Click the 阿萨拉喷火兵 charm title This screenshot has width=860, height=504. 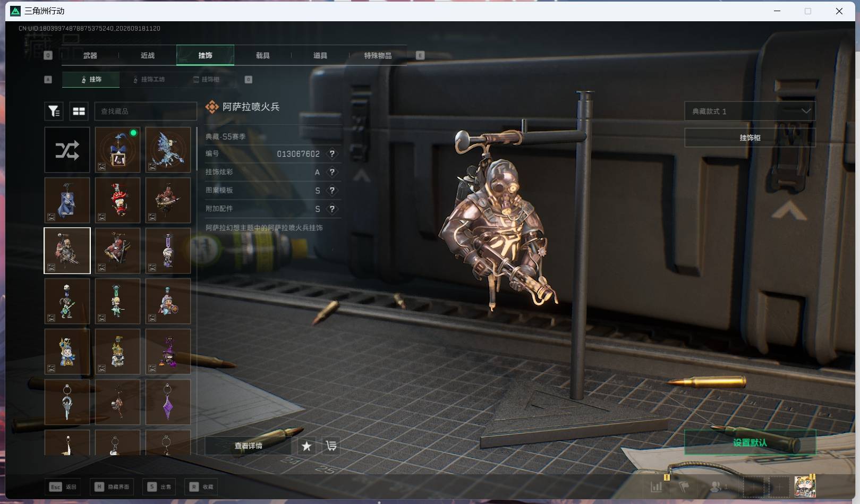(x=251, y=107)
